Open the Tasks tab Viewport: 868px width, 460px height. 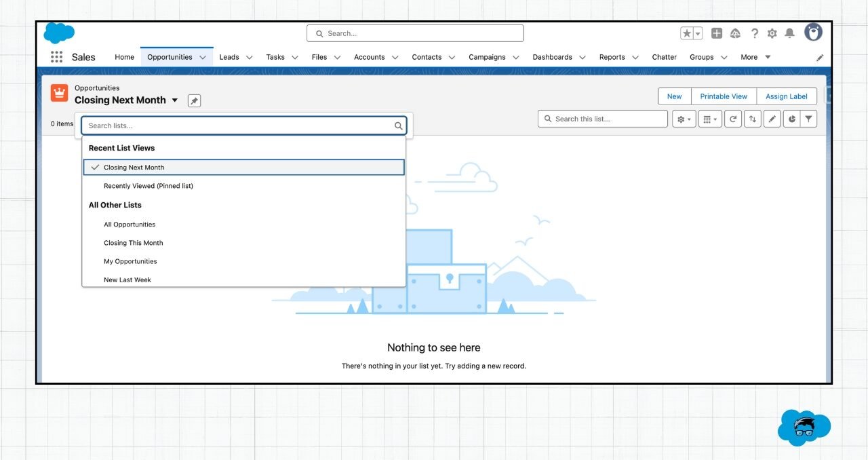click(275, 57)
